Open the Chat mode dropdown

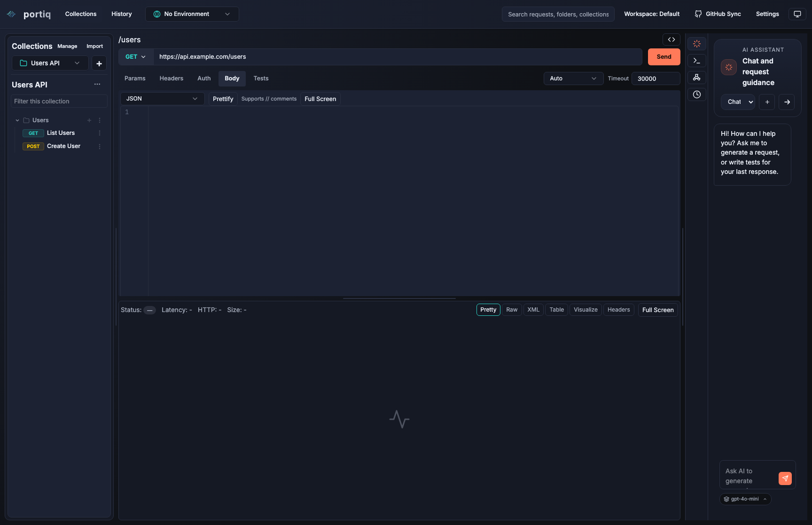[x=738, y=102]
